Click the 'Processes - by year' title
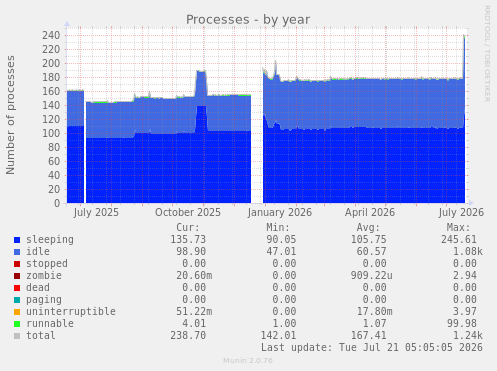This screenshot has height=371, width=497. (248, 20)
